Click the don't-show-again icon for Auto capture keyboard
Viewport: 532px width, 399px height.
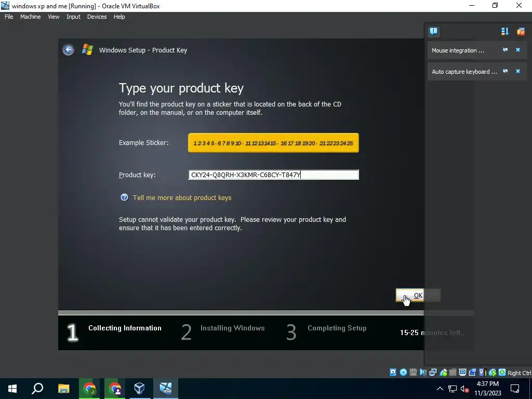[505, 71]
